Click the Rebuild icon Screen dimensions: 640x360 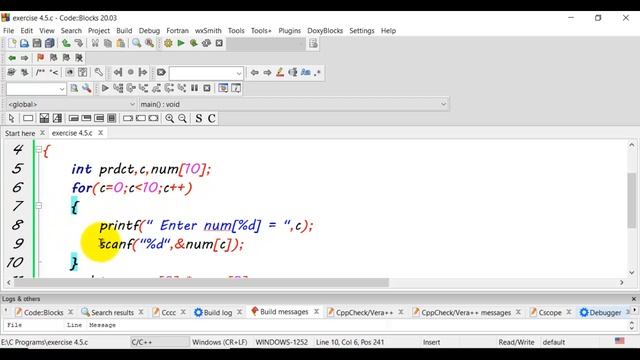(206, 43)
